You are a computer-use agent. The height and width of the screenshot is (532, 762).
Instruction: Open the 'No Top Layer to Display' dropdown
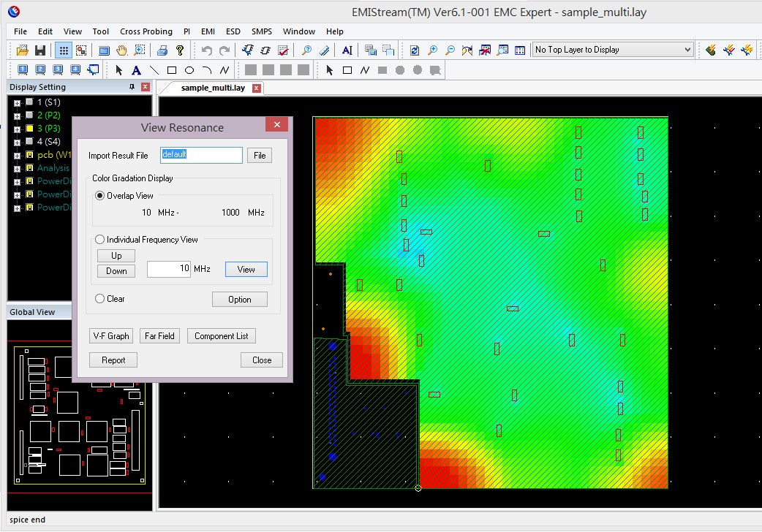(687, 50)
